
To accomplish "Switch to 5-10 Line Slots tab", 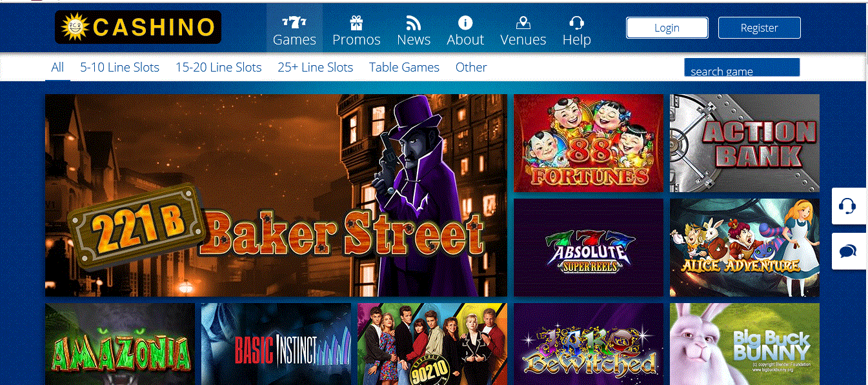I will tap(119, 67).
